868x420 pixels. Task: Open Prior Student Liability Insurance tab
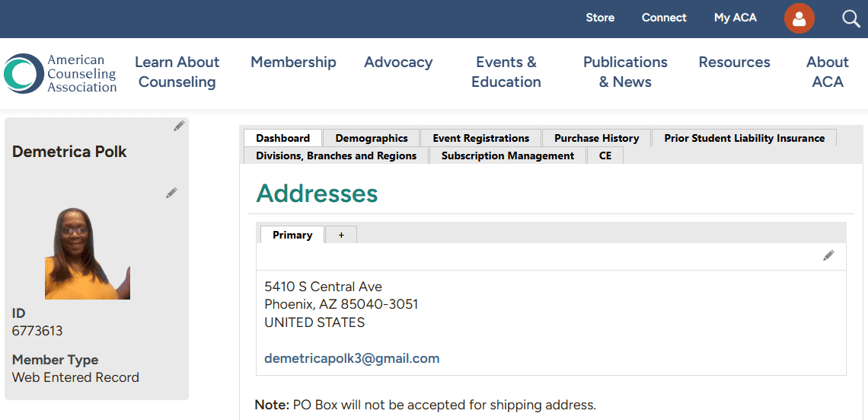click(744, 138)
